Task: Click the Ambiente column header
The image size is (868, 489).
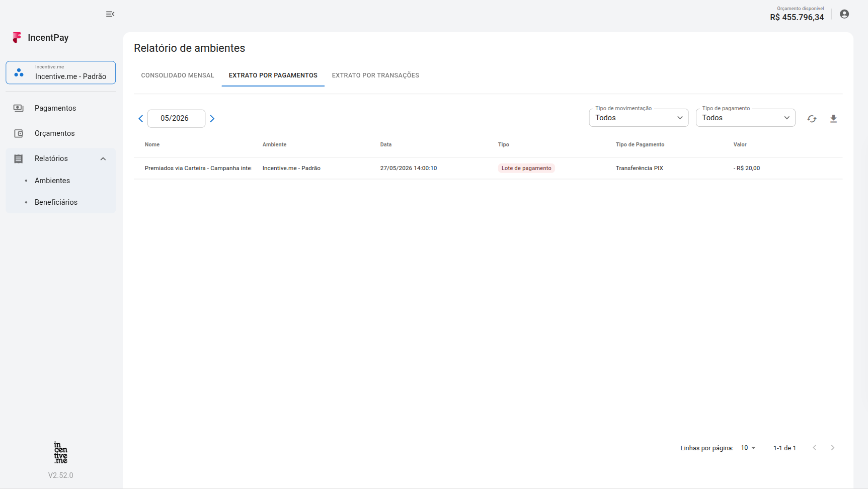Action: click(274, 144)
